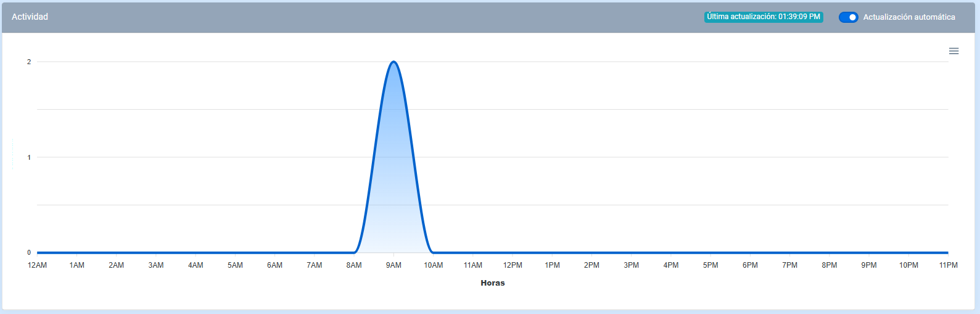The image size is (980, 314).
Task: Click the 8AM hour tick label
Action: tap(354, 265)
